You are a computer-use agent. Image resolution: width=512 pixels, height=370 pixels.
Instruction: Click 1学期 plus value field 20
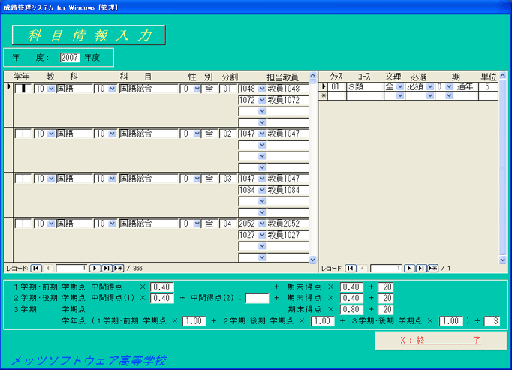pyautogui.click(x=386, y=287)
